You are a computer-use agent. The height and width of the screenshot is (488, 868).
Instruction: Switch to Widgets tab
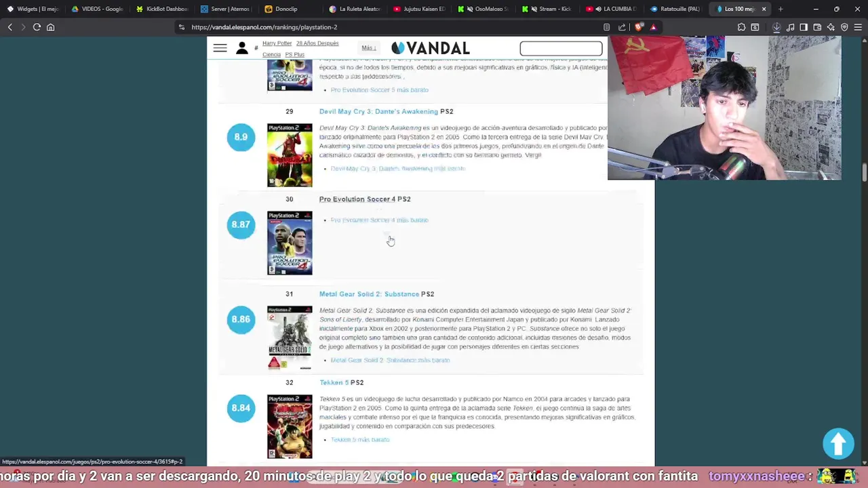(33, 9)
